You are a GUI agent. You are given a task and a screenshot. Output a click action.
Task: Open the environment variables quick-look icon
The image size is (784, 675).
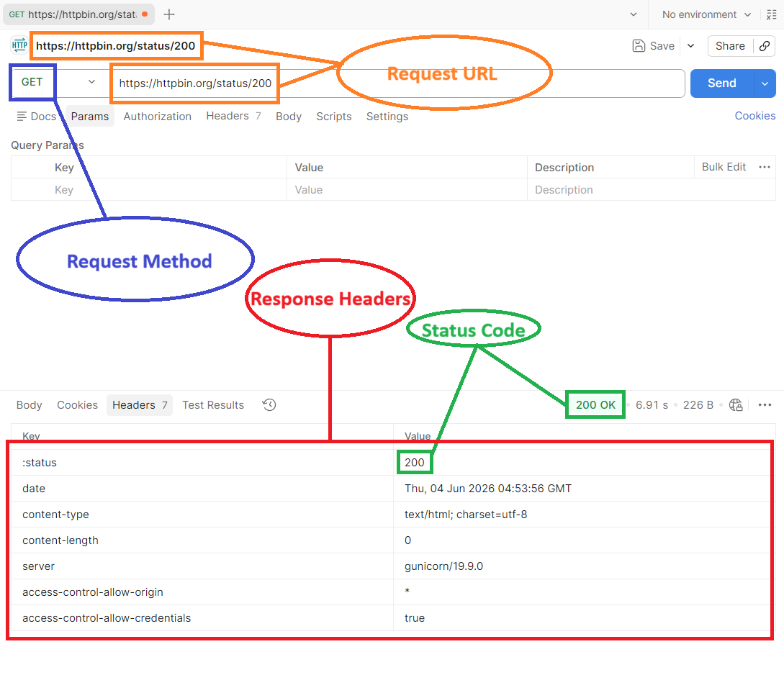(x=772, y=14)
